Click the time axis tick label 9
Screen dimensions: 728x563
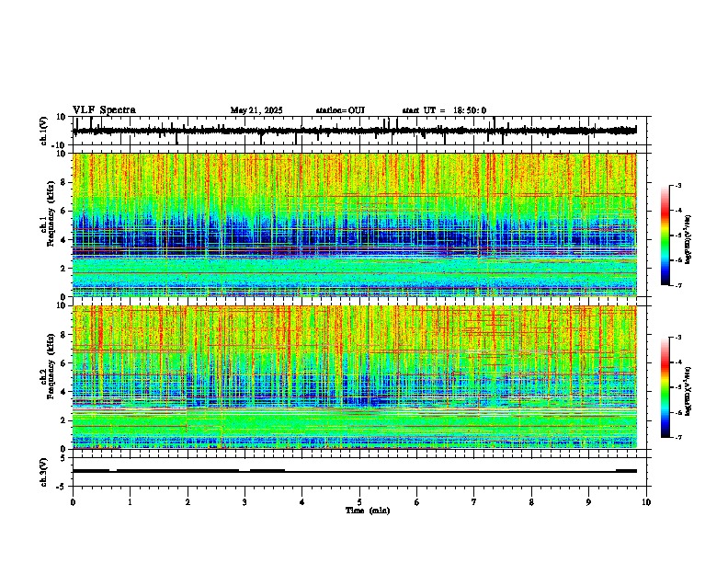(x=588, y=502)
